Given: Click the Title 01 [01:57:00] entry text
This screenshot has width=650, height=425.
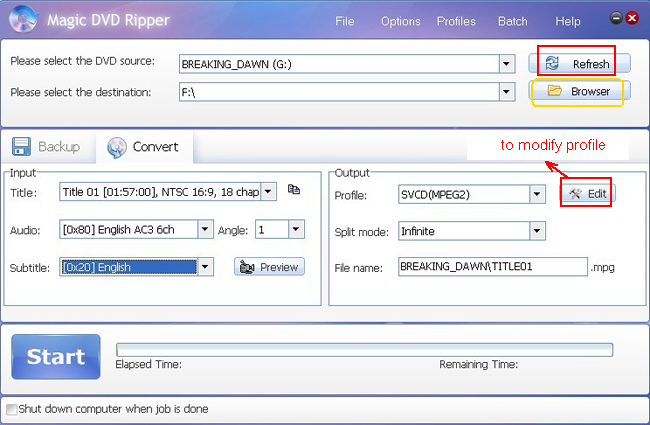Looking at the screenshot, I should [x=160, y=192].
